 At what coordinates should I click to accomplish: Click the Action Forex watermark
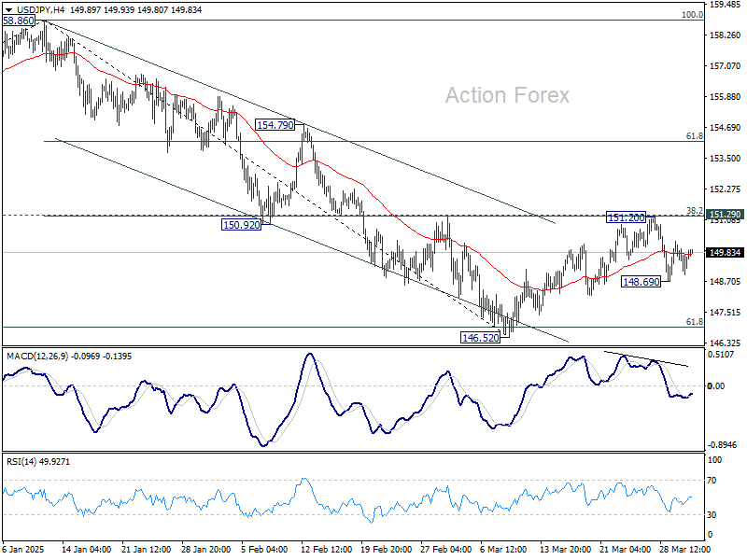[507, 95]
